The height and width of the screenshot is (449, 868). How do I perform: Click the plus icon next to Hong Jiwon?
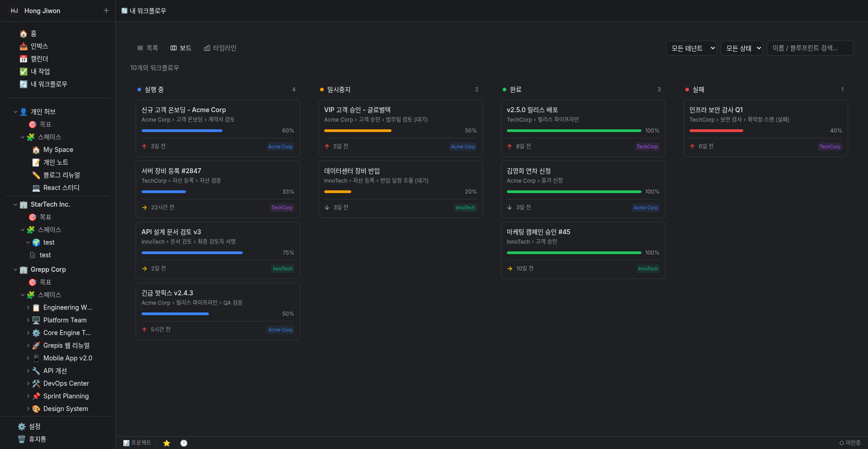click(106, 10)
